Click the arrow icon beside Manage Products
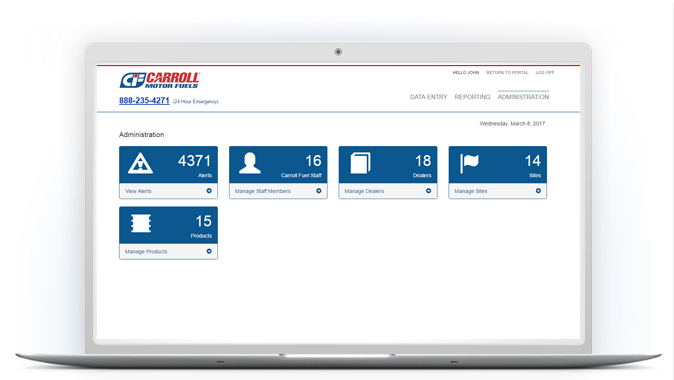Screen dimensions: 674x380 [209, 251]
